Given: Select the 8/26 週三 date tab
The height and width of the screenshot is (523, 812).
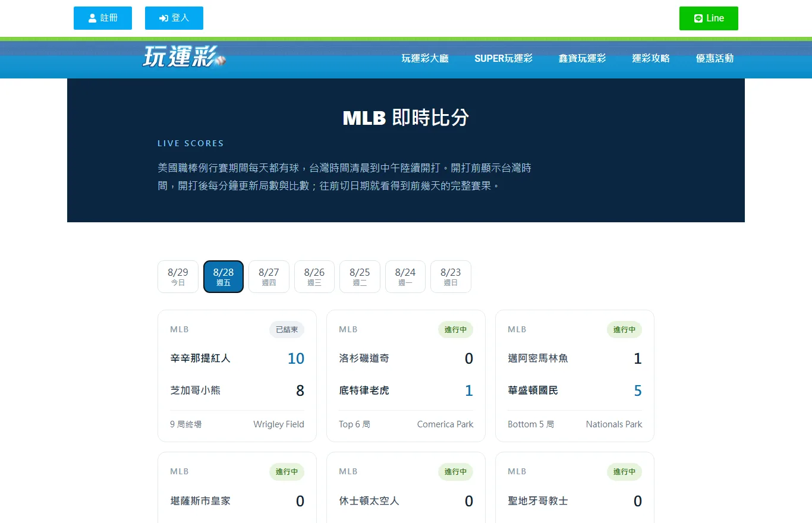Looking at the screenshot, I should tap(314, 277).
